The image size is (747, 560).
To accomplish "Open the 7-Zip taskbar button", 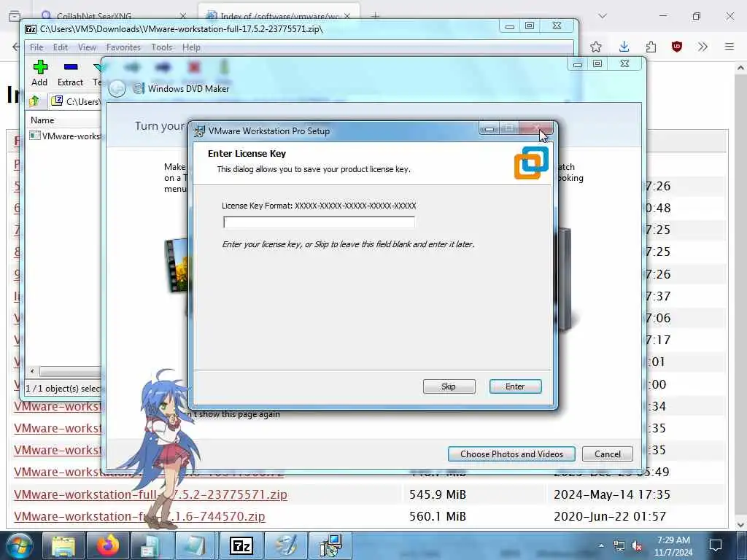I will click(241, 546).
